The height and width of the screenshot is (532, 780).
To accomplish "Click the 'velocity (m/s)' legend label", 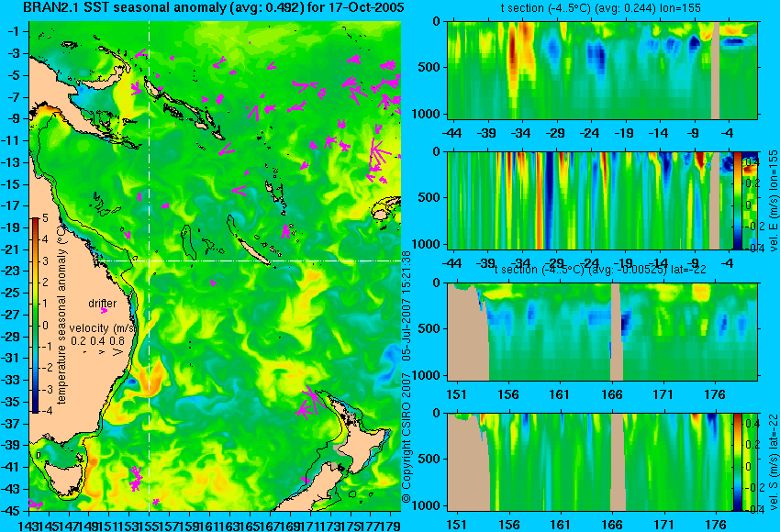I will pyautogui.click(x=103, y=328).
